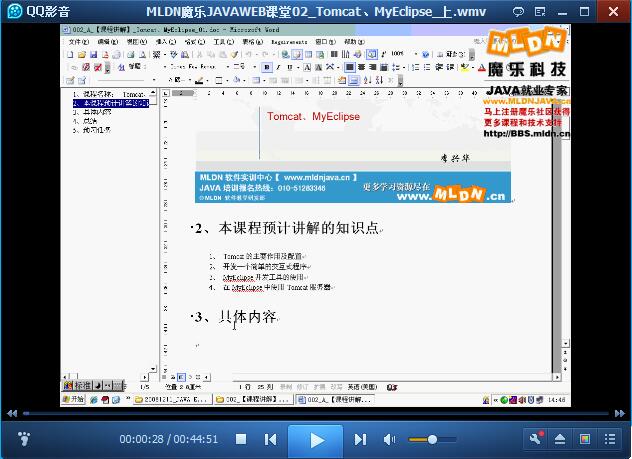Viewport: 632px width, 459px height.
Task: Click the rewind double-arrow button
Action: pyautogui.click(x=12, y=413)
